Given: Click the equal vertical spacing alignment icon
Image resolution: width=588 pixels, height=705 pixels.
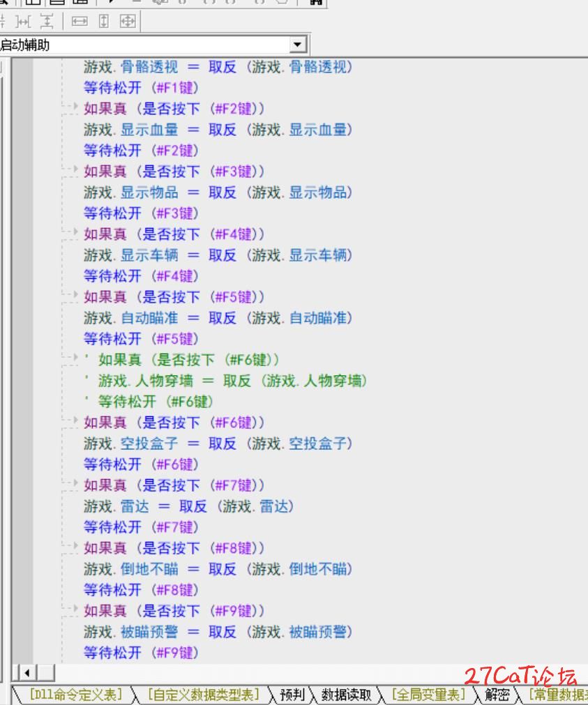Looking at the screenshot, I should [46, 21].
